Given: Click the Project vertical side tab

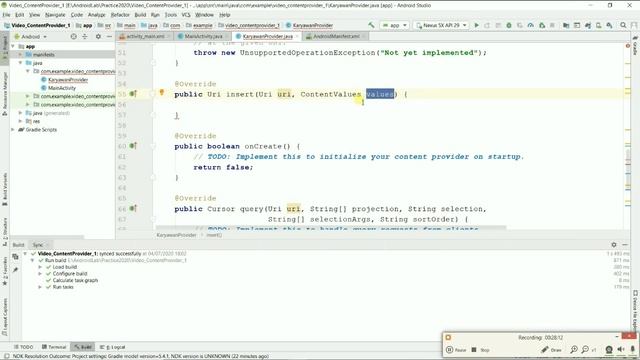Looking at the screenshot, I should 5,47.
